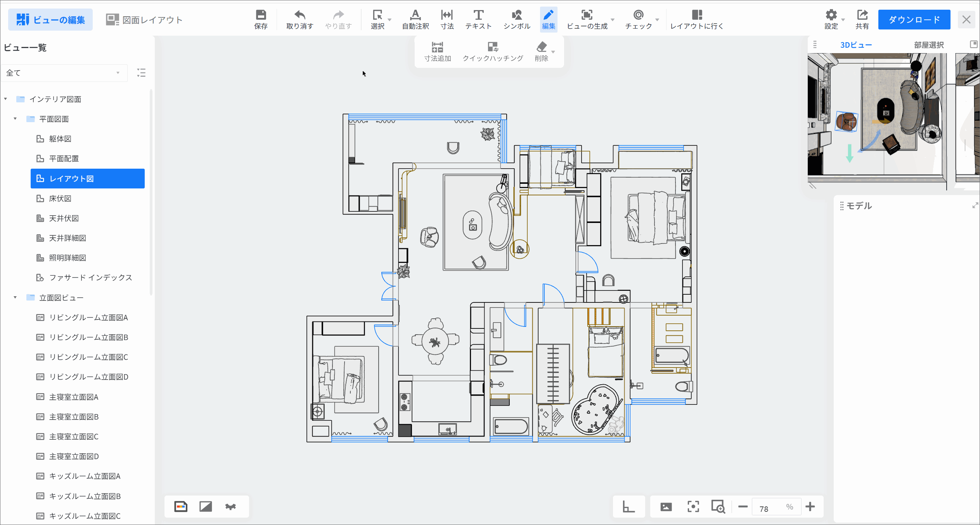Click the colored layer display icon
980x525 pixels.
[181, 506]
